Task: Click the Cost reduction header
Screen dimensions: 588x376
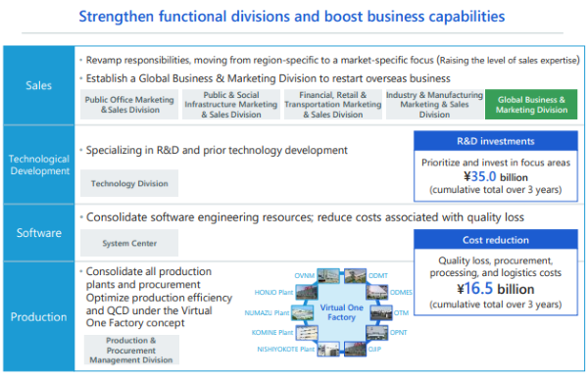Action: click(495, 240)
